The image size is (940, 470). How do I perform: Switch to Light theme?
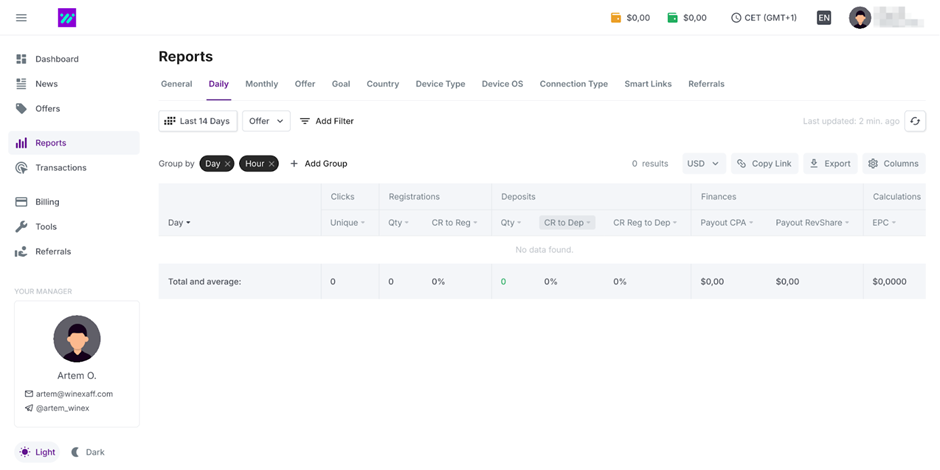tap(37, 452)
